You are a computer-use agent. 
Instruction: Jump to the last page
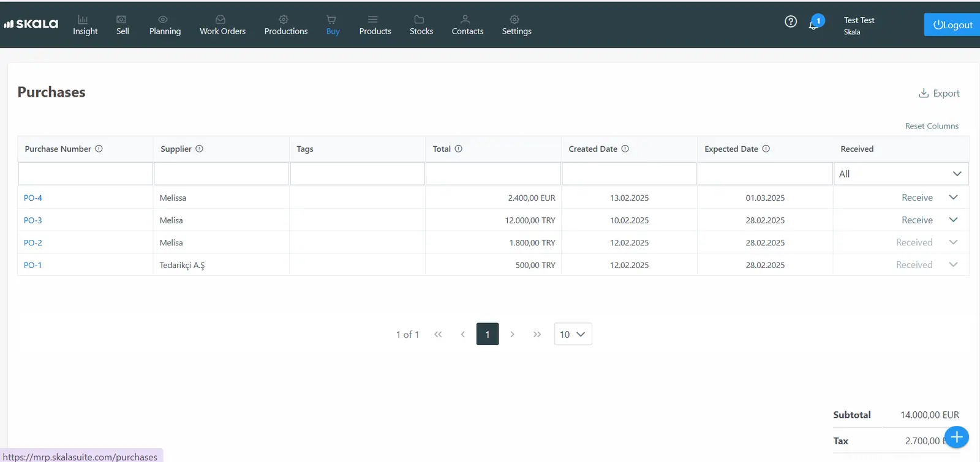[537, 334]
